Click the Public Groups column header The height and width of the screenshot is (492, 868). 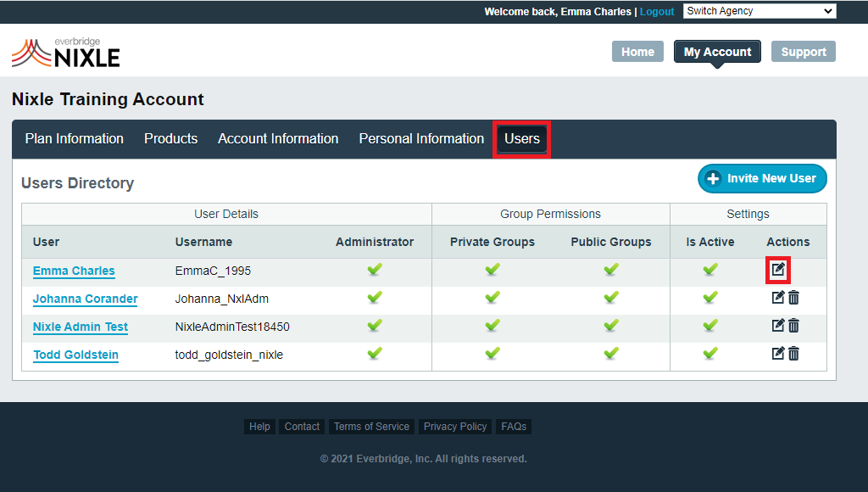[x=611, y=242]
